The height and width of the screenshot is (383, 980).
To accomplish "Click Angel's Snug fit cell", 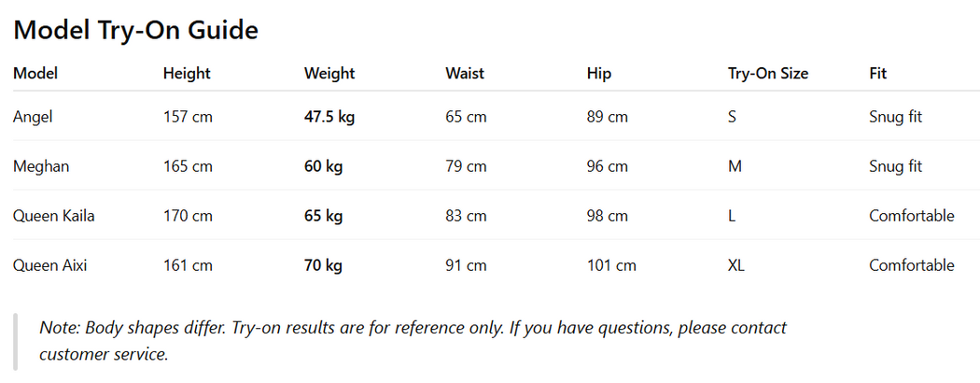I will point(895,117).
